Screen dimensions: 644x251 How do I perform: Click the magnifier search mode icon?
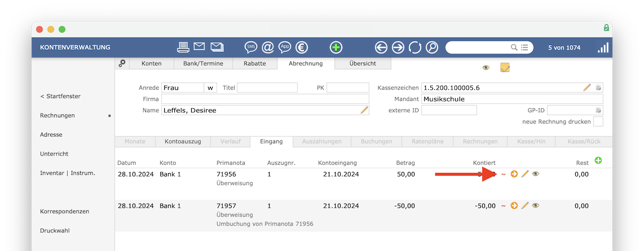(431, 47)
